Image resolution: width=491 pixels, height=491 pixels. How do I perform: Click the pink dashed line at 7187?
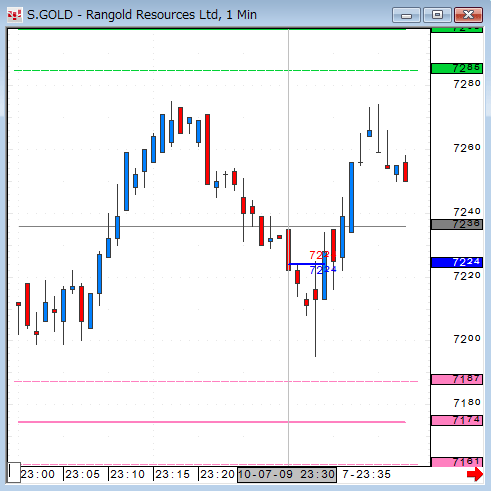click(216, 381)
